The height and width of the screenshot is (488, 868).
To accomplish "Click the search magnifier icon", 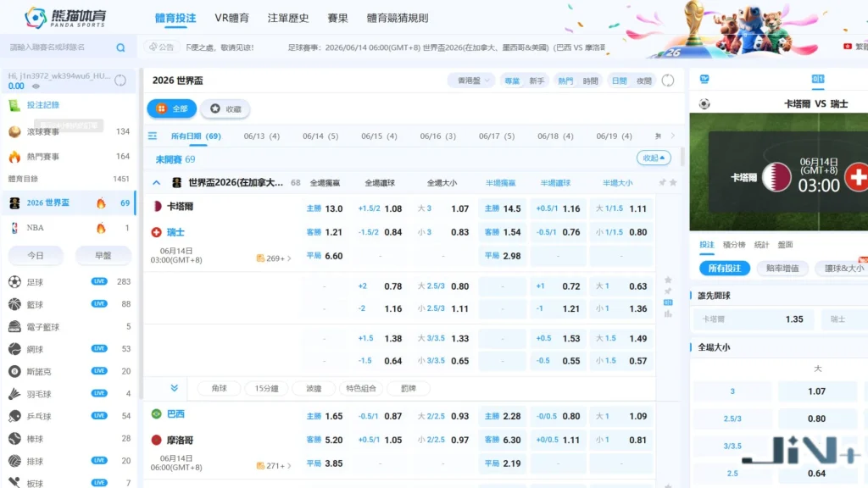I will point(120,47).
